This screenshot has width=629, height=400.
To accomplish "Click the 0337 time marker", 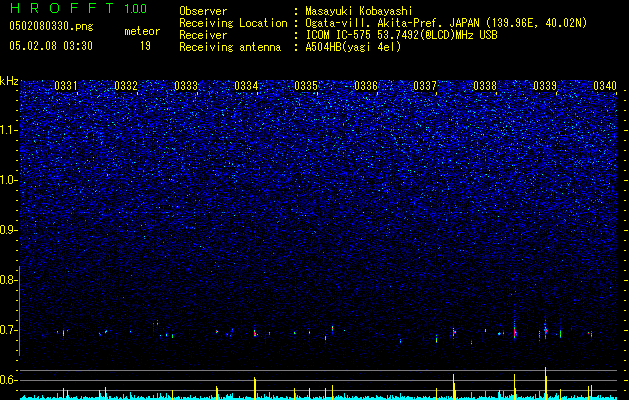I will tap(425, 86).
